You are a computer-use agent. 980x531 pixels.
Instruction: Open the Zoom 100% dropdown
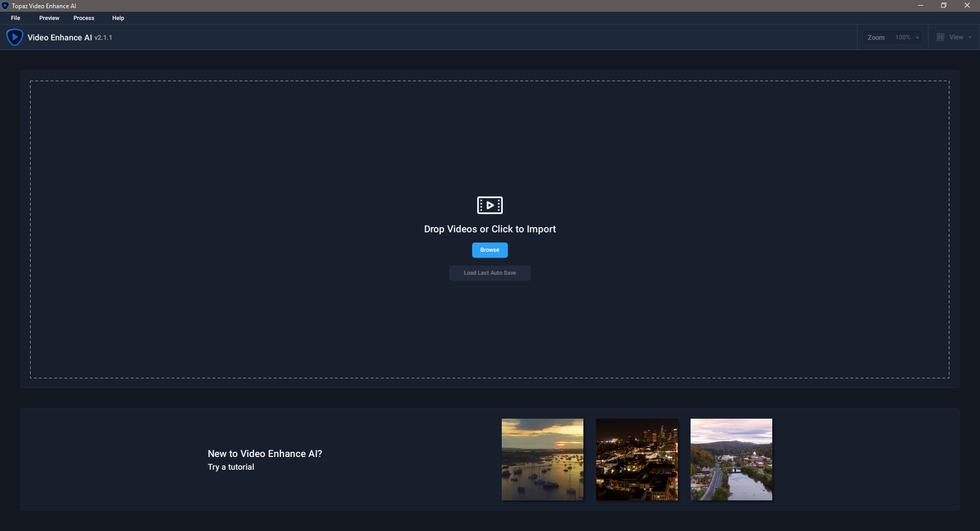[906, 37]
